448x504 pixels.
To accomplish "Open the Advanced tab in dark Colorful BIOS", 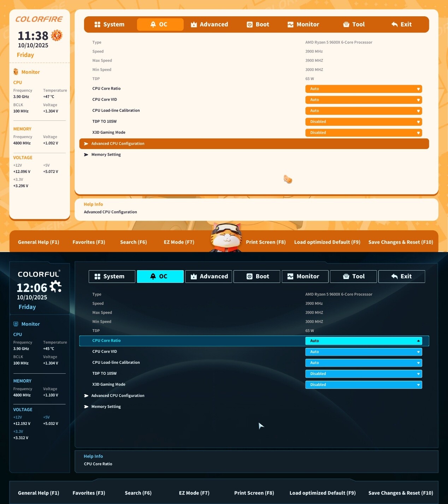I will (208, 277).
